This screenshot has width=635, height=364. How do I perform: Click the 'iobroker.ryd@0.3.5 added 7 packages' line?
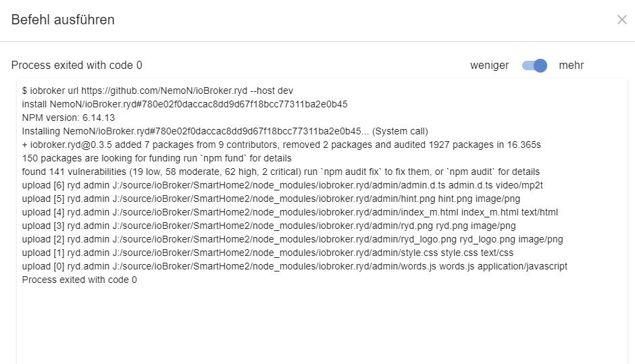pos(282,145)
